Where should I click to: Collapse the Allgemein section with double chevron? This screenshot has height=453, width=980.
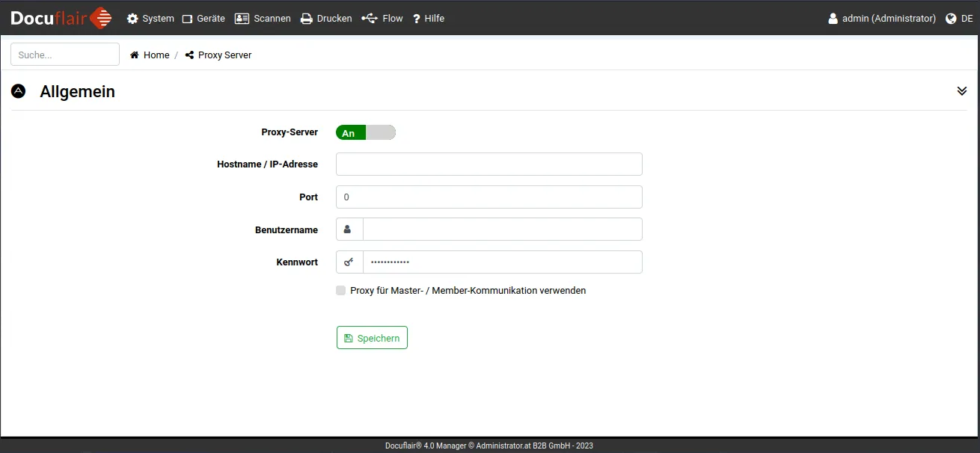(961, 91)
